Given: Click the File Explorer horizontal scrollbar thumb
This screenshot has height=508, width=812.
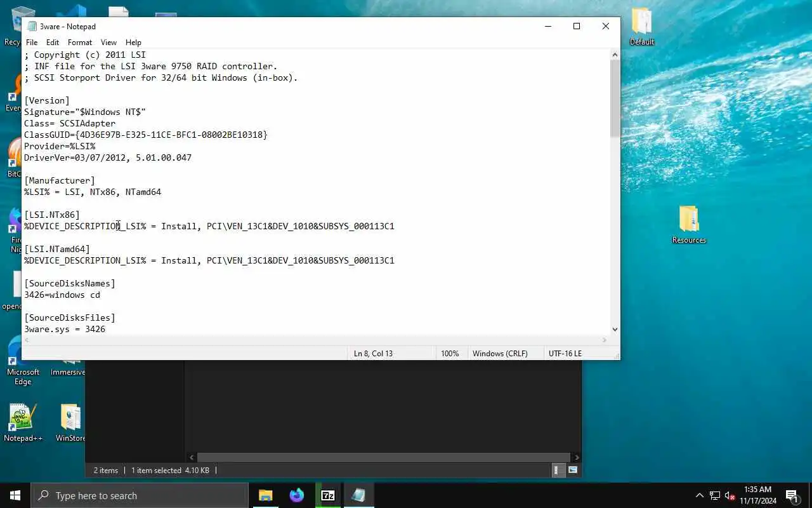Looking at the screenshot, I should click(384, 457).
